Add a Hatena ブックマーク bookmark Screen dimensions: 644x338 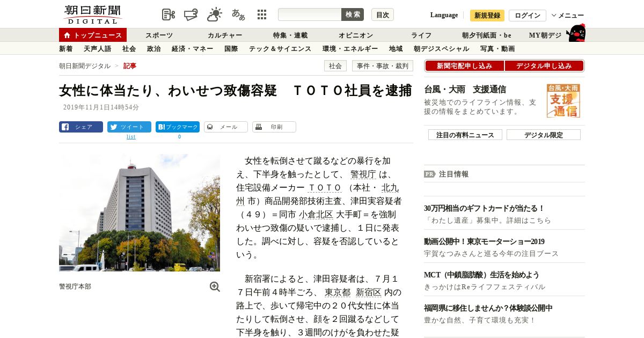pos(178,127)
